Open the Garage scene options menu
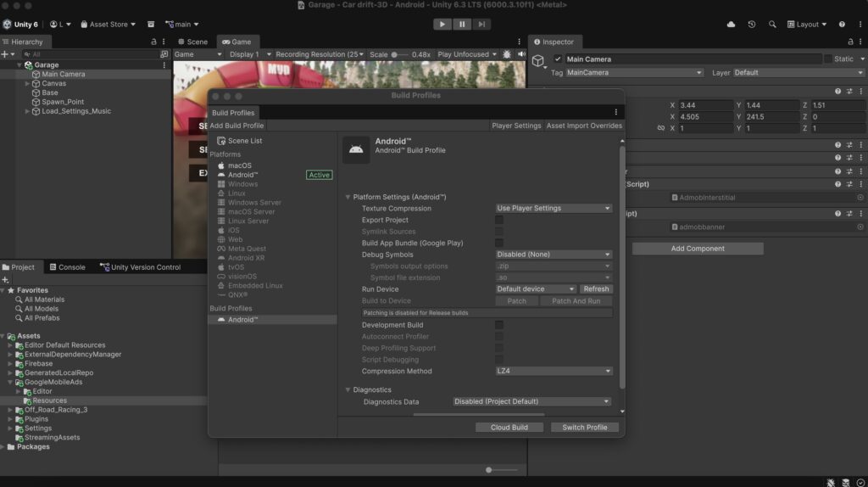 point(164,64)
